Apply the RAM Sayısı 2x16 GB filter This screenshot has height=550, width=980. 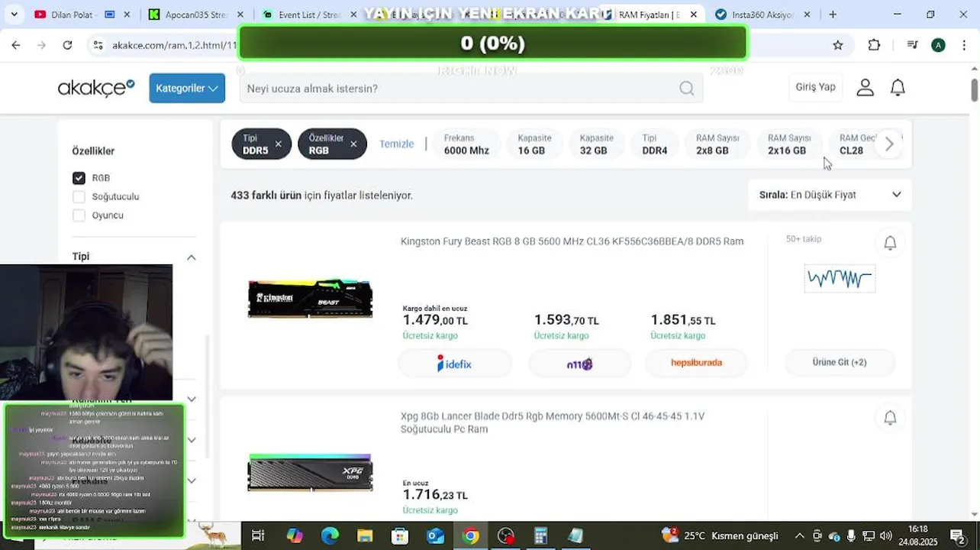coord(789,144)
